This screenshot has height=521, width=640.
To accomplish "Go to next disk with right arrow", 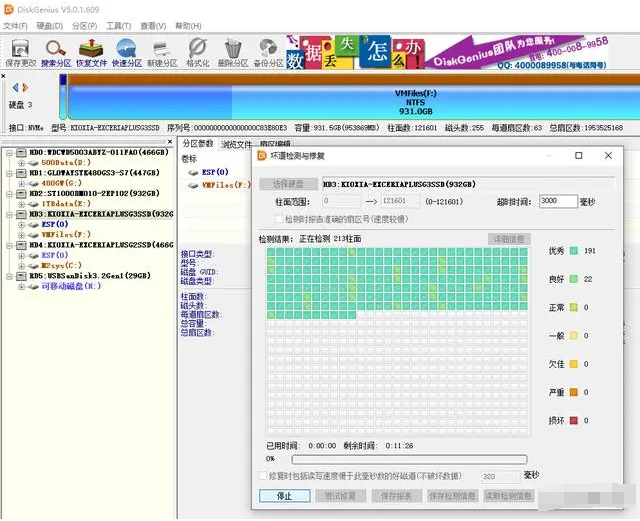I will (25, 87).
